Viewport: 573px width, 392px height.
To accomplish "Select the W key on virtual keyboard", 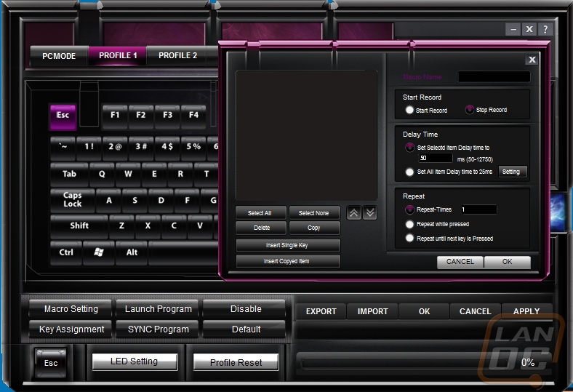I will (x=128, y=175).
